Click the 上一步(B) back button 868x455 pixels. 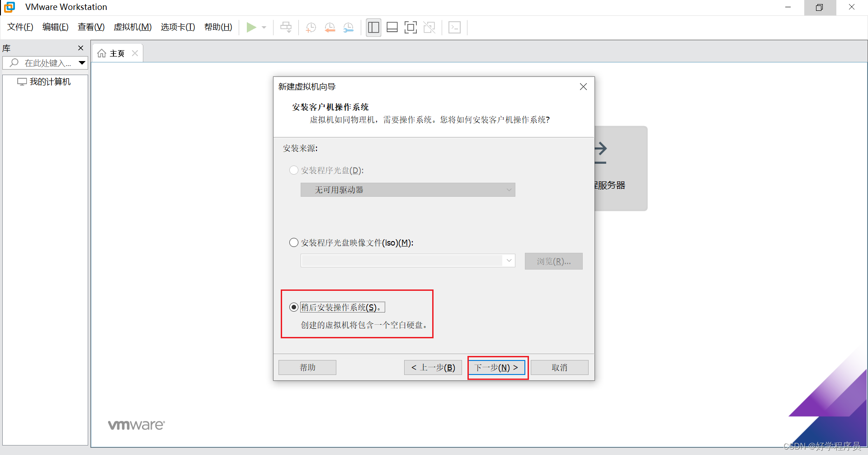pyautogui.click(x=433, y=368)
